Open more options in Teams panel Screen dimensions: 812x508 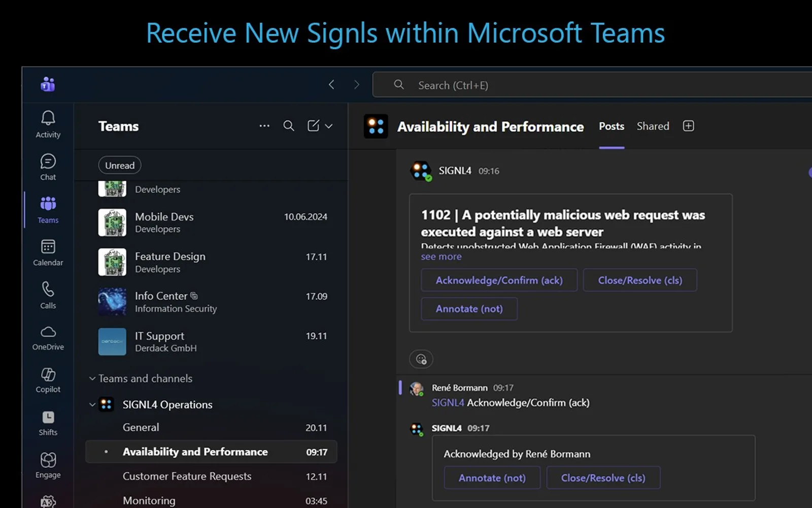tap(264, 126)
